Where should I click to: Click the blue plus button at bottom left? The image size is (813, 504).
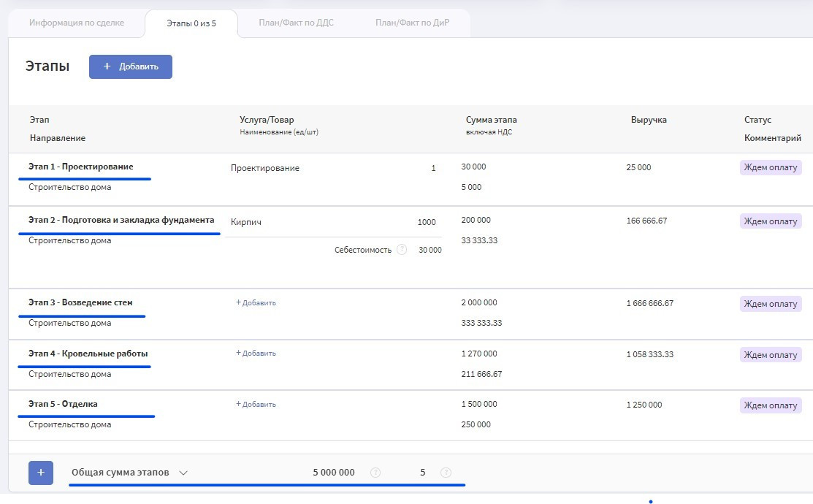pyautogui.click(x=40, y=473)
